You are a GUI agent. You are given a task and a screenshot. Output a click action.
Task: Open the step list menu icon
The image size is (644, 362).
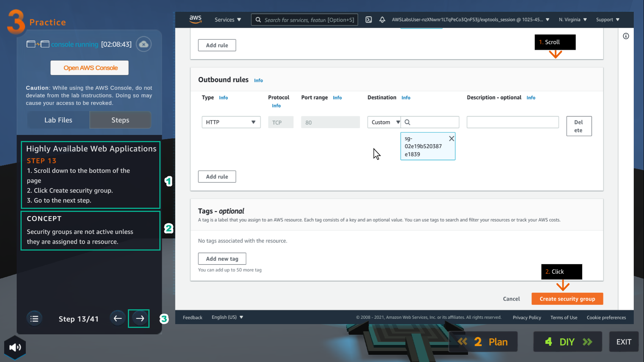coord(35,319)
